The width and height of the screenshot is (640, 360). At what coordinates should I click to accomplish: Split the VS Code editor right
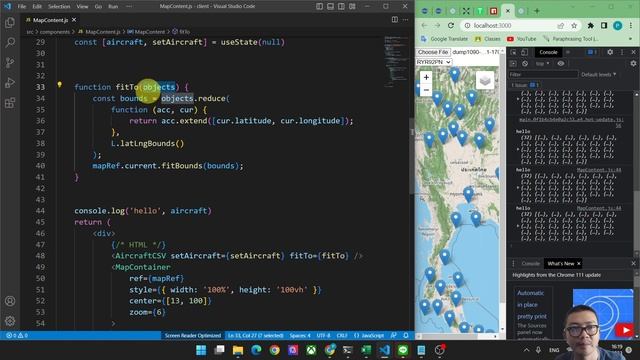(x=395, y=20)
